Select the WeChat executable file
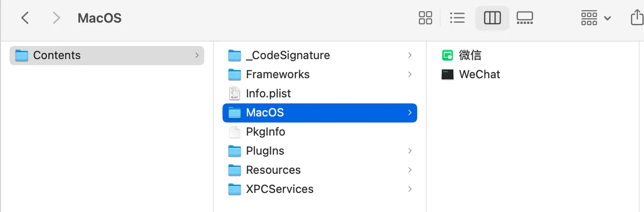 (479, 74)
